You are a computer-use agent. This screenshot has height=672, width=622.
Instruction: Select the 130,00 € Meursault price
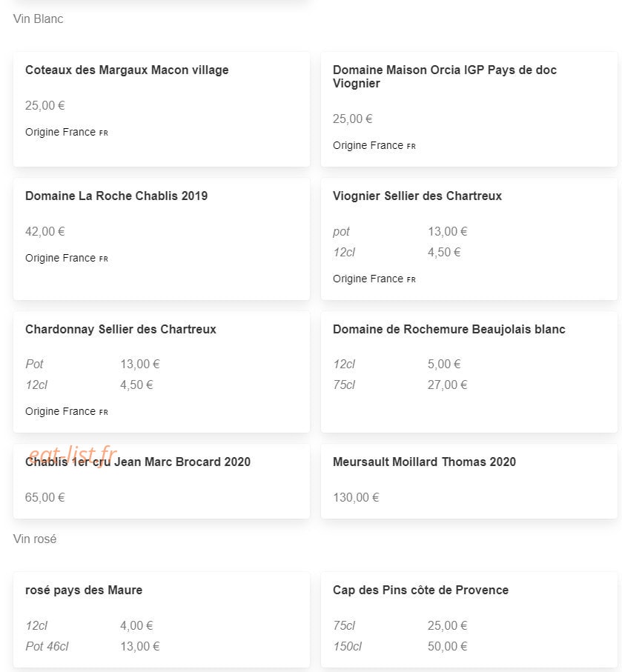pos(356,498)
